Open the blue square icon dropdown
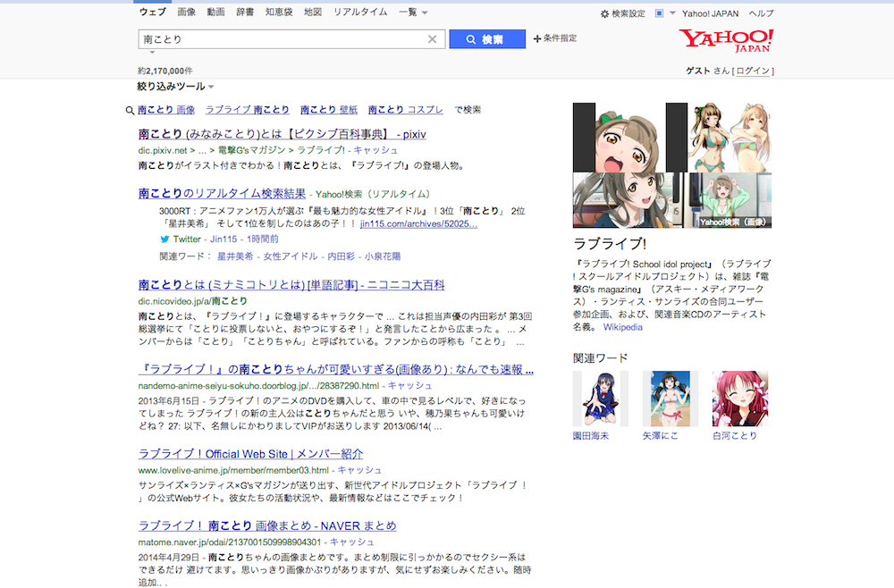This screenshot has height=588, width=894. [664, 13]
